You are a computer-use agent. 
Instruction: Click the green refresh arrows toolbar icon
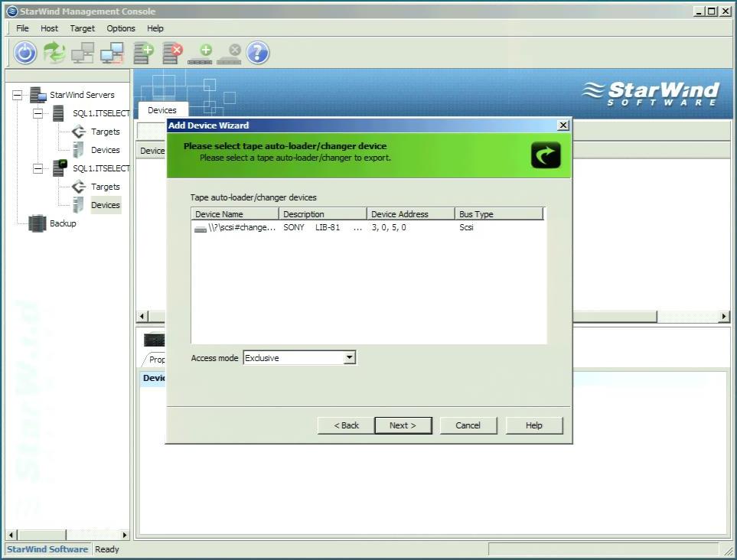[x=54, y=52]
